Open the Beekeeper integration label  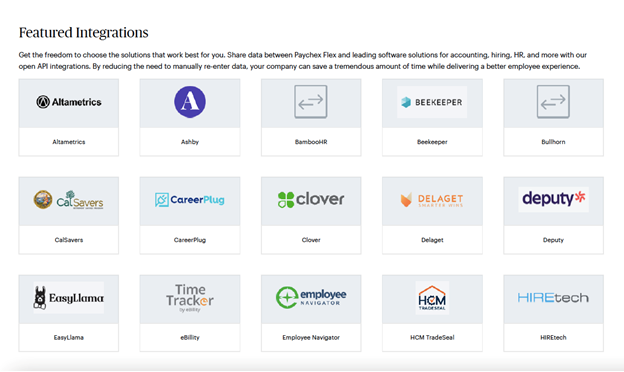tap(432, 142)
